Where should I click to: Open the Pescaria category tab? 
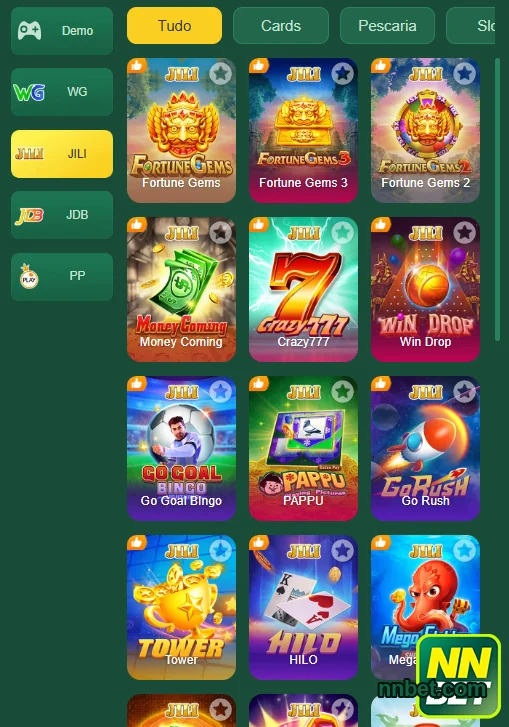[x=387, y=26]
